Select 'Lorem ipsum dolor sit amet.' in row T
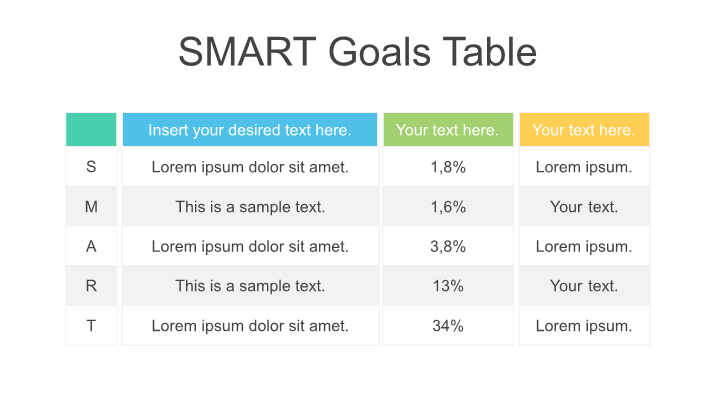Screen dimensions: 720x405 pyautogui.click(x=250, y=325)
